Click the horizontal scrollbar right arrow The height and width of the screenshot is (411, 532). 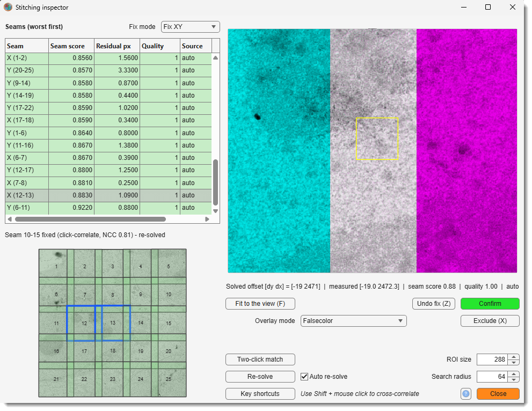click(207, 219)
